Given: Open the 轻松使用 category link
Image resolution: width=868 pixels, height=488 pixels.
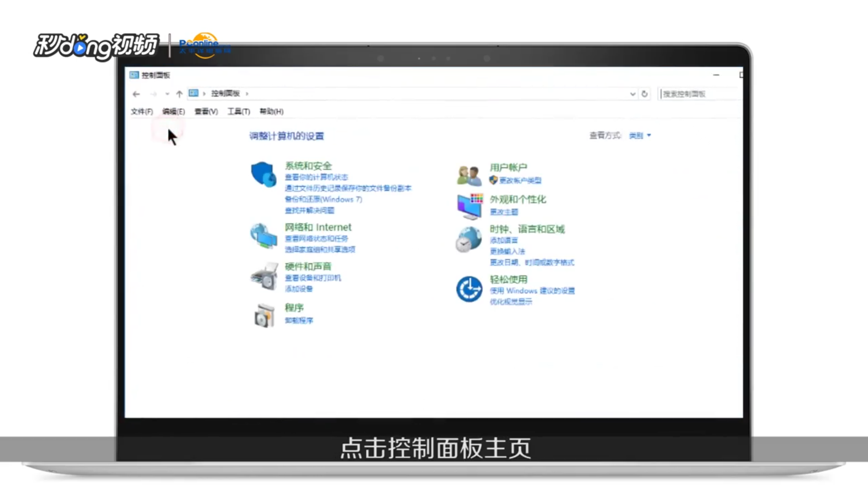Looking at the screenshot, I should [x=509, y=280].
